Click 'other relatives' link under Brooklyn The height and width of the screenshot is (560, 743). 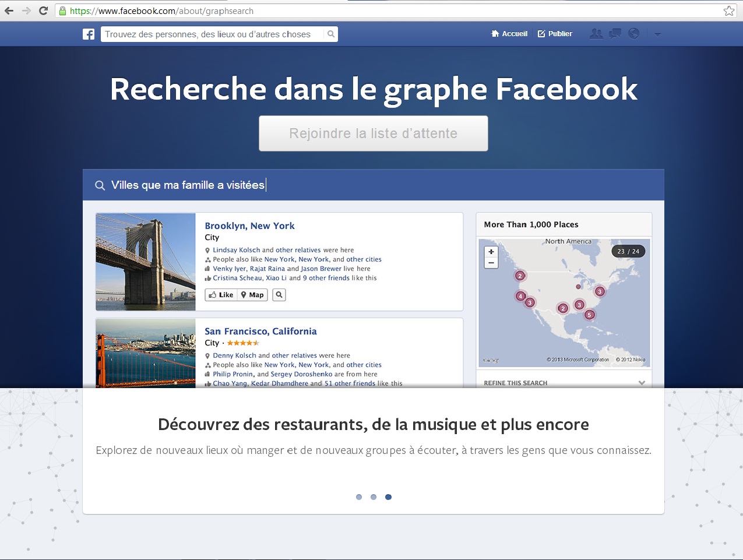tap(298, 250)
